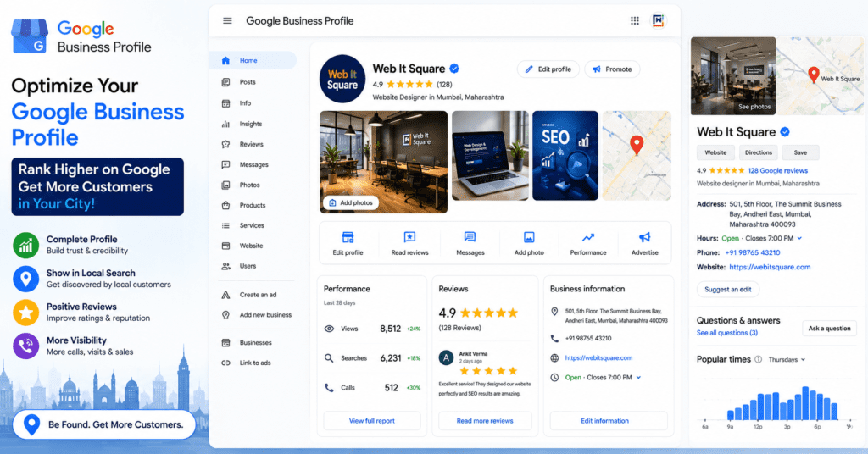Click the Photos icon in the sidebar
Viewport: 868px width, 454px height.
coord(225,185)
